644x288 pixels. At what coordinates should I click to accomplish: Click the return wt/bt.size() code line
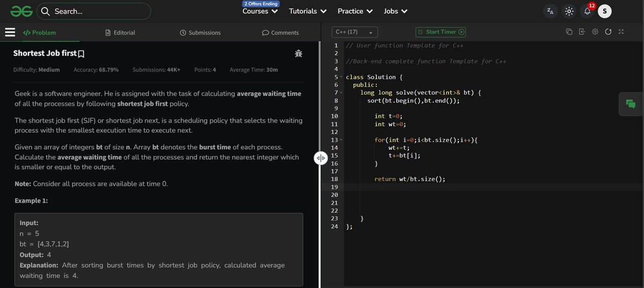[410, 179]
